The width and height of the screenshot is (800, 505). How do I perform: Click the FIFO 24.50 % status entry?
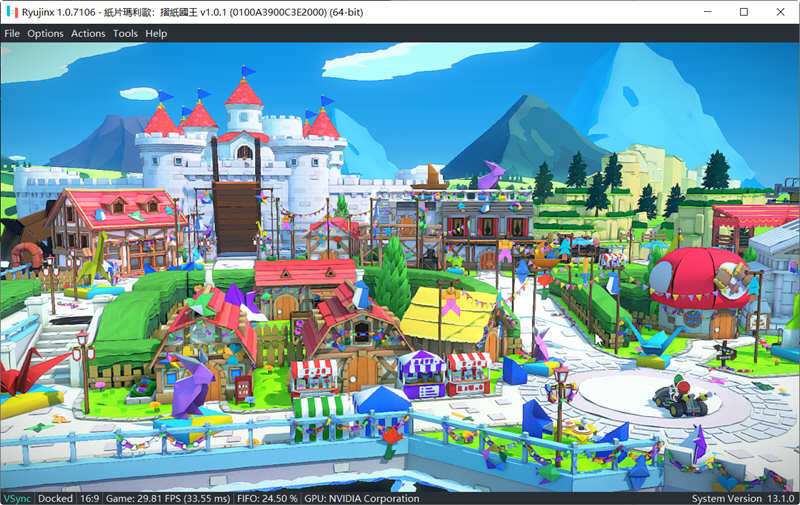[267, 498]
